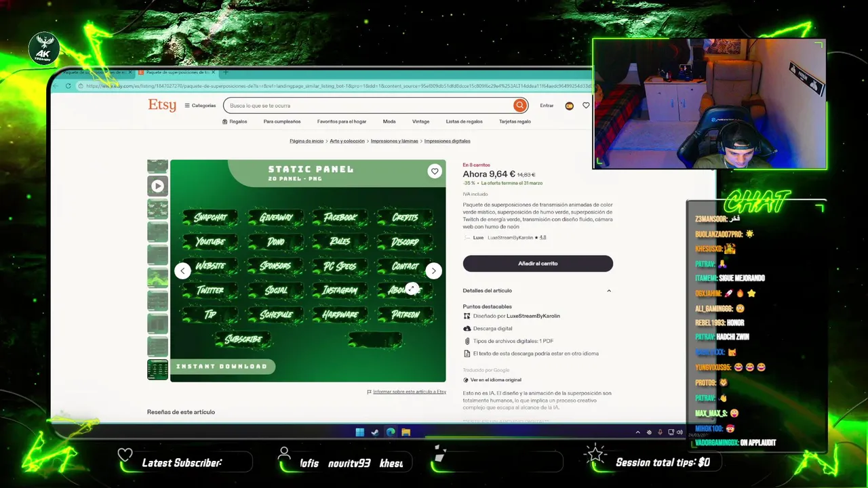The image size is (868, 488).
Task: Open File Explorer from the taskbar
Action: 406,432
